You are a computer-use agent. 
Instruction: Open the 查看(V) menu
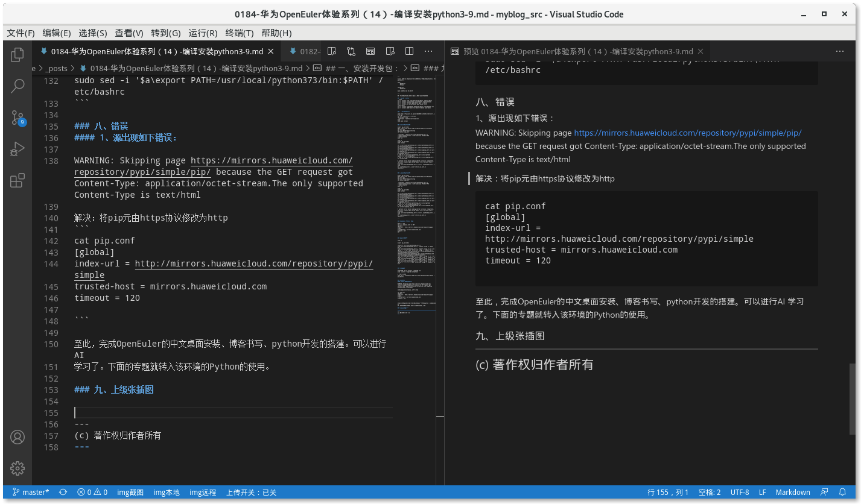pyautogui.click(x=129, y=33)
